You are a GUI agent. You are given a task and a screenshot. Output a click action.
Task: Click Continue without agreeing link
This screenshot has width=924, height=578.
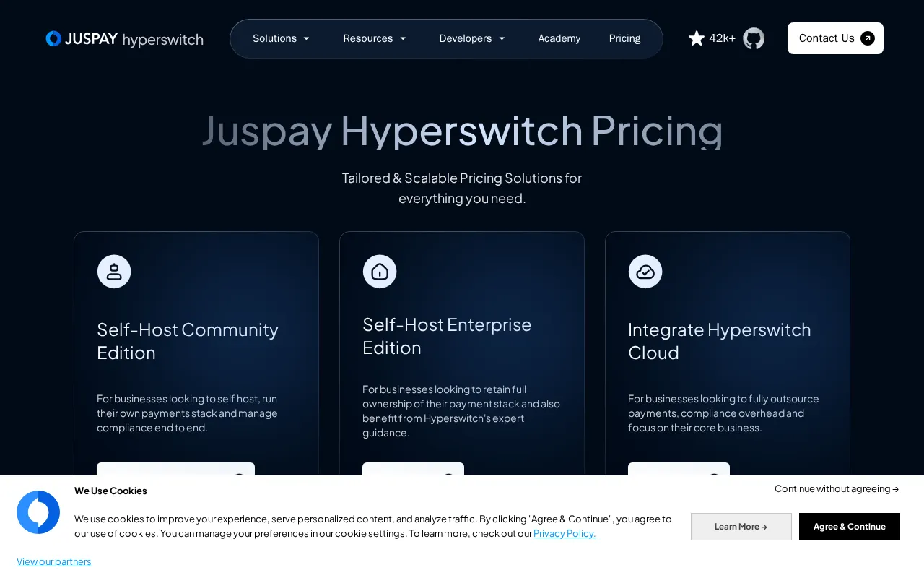837,488
